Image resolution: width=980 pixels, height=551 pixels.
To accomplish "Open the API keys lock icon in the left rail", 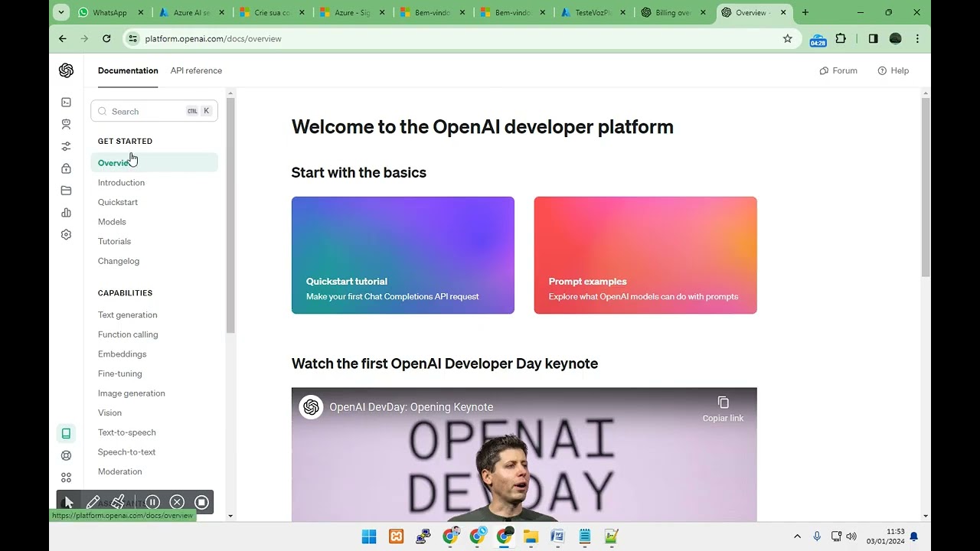I will click(x=66, y=168).
